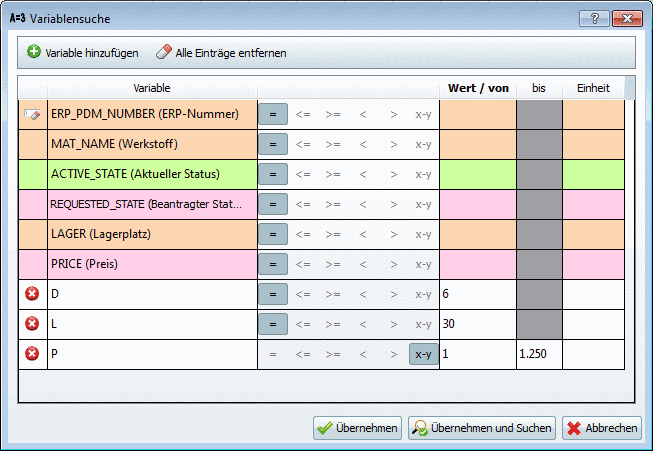Remove variable P with red X icon
The width and height of the screenshot is (653, 451).
[x=32, y=354]
